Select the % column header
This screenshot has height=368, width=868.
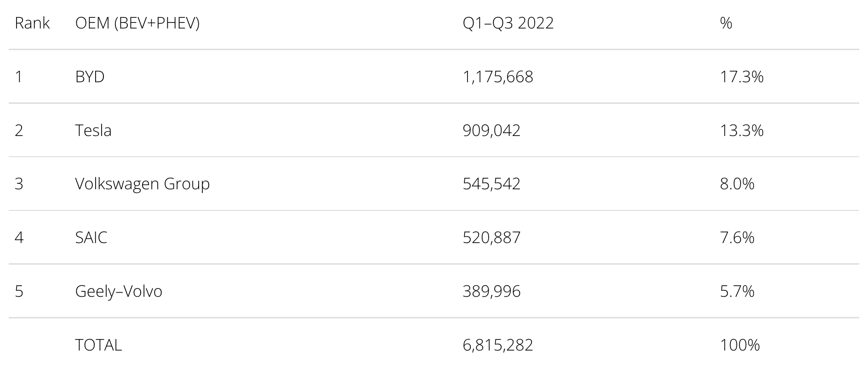(726, 23)
